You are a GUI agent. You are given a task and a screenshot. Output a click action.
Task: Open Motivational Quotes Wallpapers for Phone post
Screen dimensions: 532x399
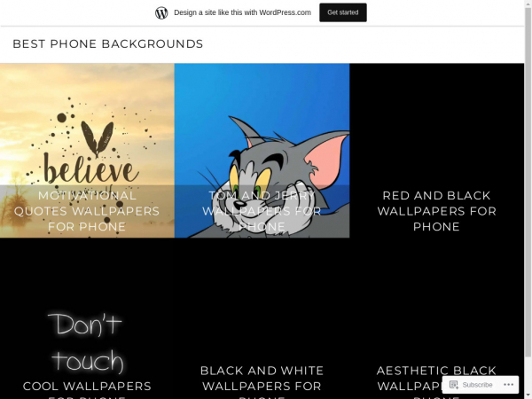pyautogui.click(x=87, y=211)
